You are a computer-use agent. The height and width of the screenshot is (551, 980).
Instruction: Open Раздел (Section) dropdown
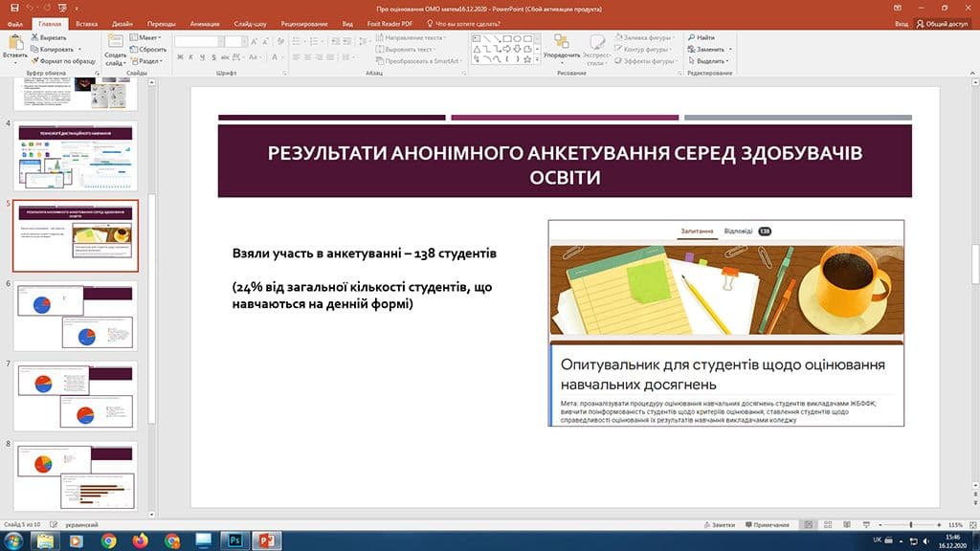(x=146, y=61)
